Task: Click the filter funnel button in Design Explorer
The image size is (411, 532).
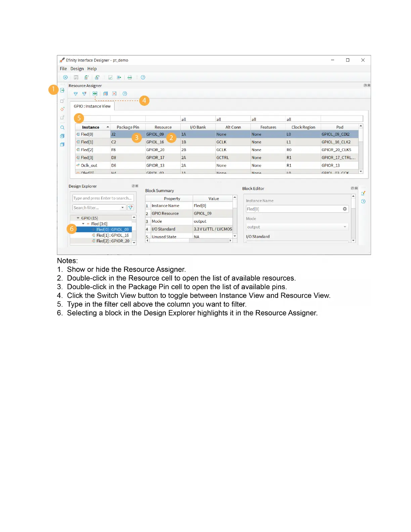Action: click(x=131, y=208)
